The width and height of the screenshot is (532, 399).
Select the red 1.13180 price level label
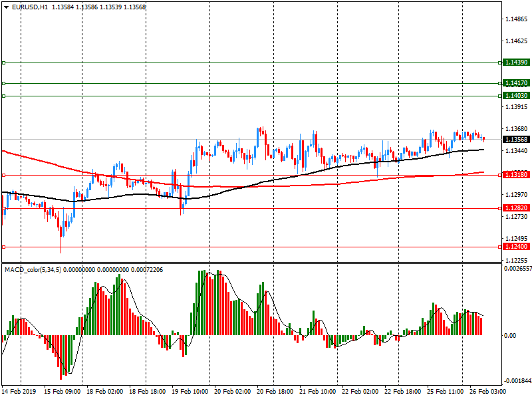click(x=516, y=175)
